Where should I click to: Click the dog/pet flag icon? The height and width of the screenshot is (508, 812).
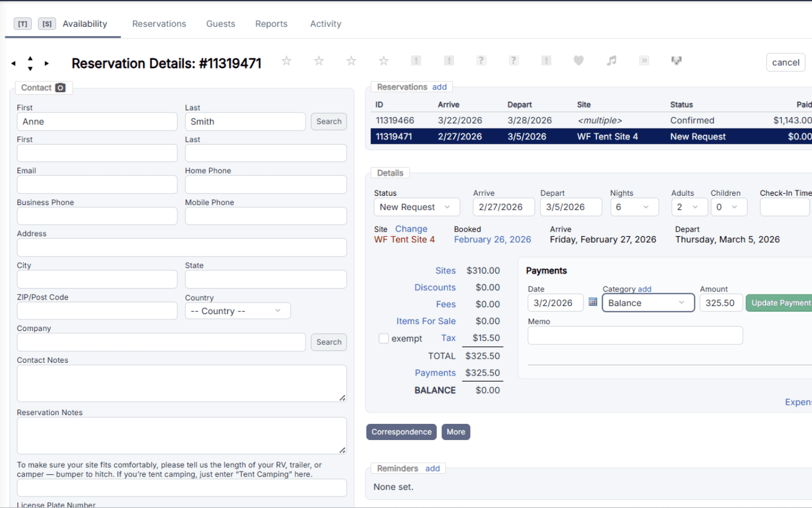click(x=676, y=60)
